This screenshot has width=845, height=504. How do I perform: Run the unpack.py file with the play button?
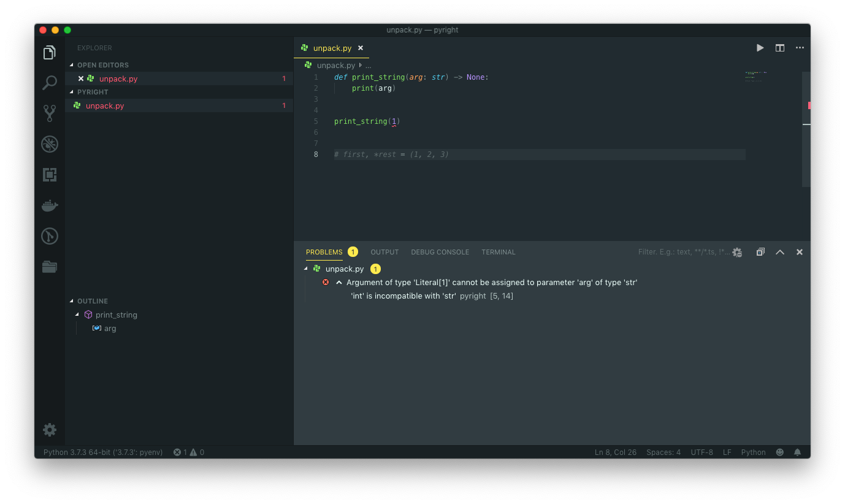(760, 47)
